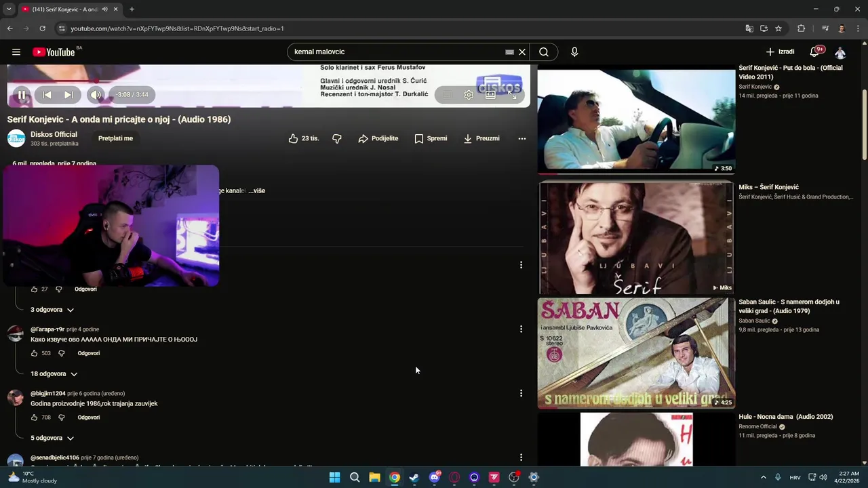Image resolution: width=868 pixels, height=488 pixels.
Task: Open Diskos Official channel avatar
Action: coord(16,138)
